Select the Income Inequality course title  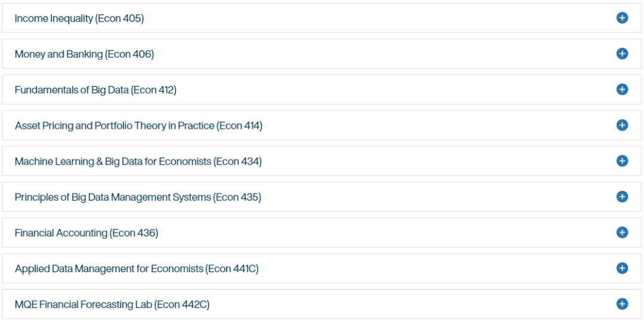coord(79,19)
